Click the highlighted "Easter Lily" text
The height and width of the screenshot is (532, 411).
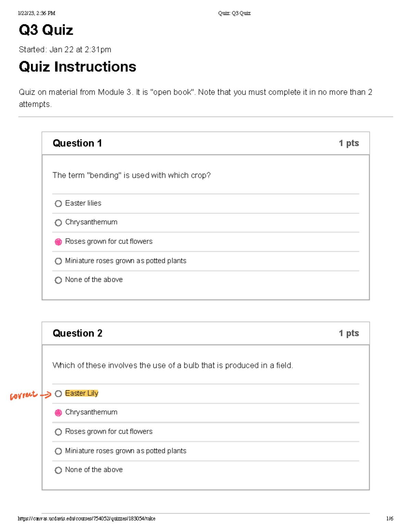coord(81,393)
